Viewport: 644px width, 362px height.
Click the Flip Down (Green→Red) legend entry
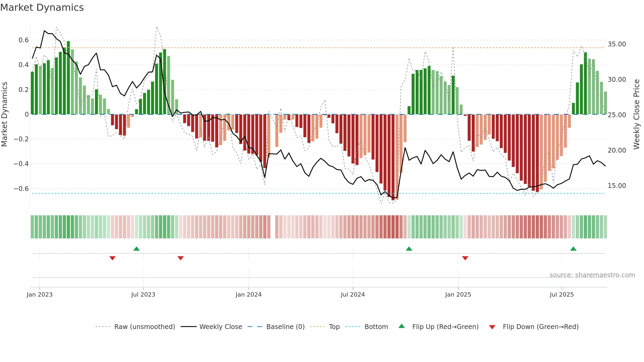click(534, 327)
